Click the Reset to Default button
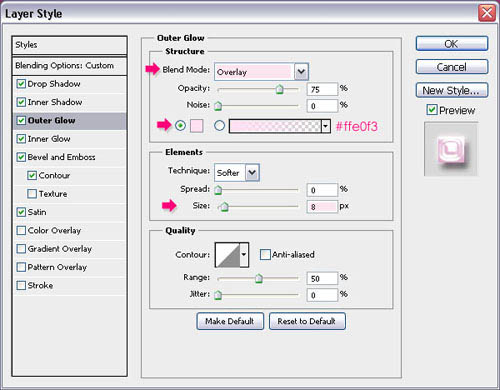This screenshot has width=500, height=390. [x=307, y=321]
